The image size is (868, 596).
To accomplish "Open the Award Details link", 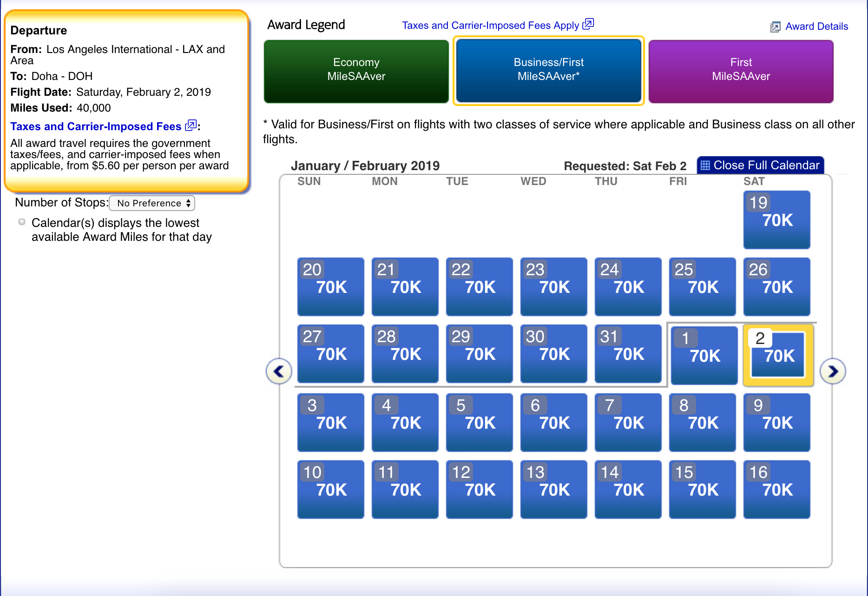I will (x=816, y=26).
